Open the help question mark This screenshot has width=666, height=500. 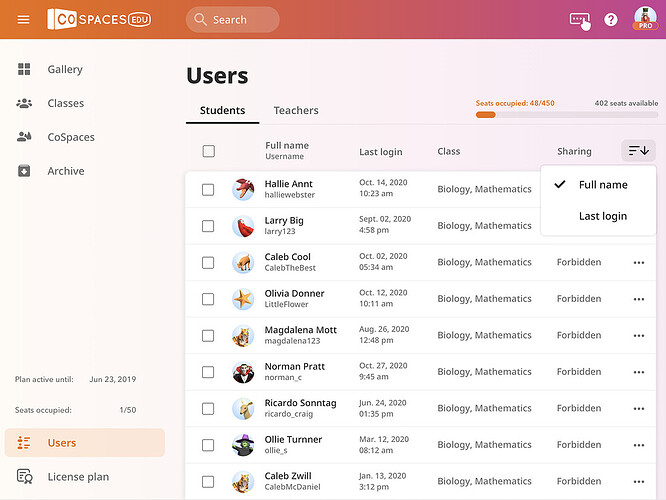[611, 20]
